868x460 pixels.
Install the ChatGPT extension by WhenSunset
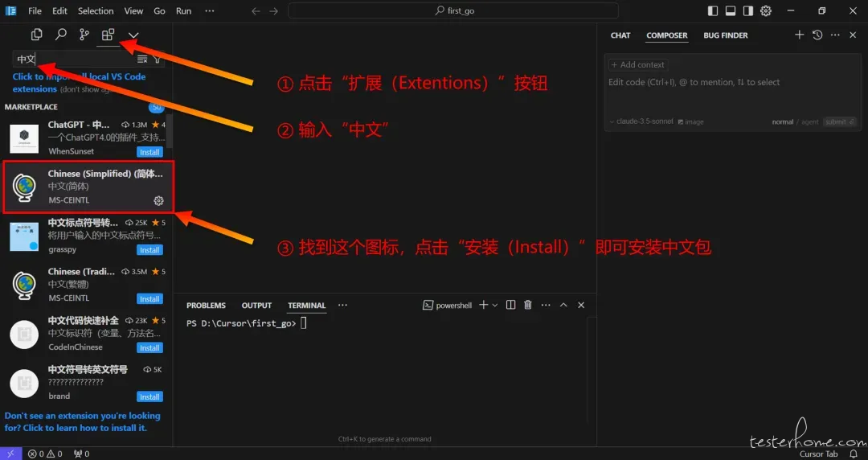(149, 152)
